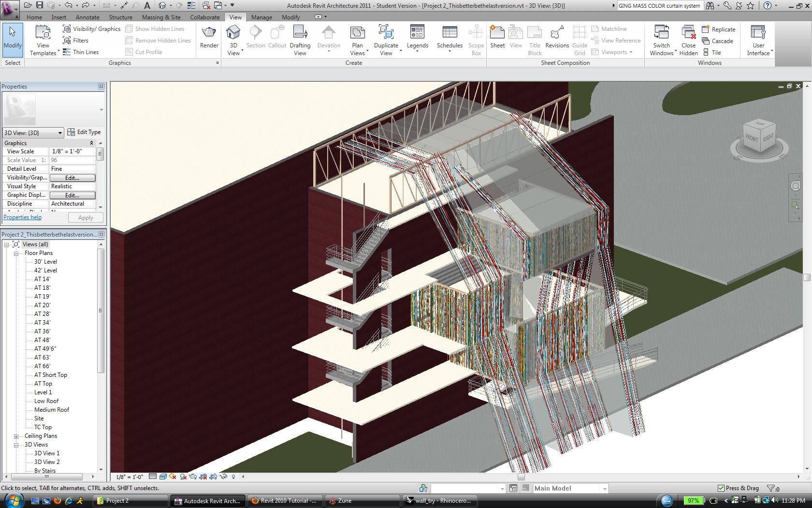The height and width of the screenshot is (508, 812).
Task: Open the 3D View type selector dropdown
Action: [60, 133]
